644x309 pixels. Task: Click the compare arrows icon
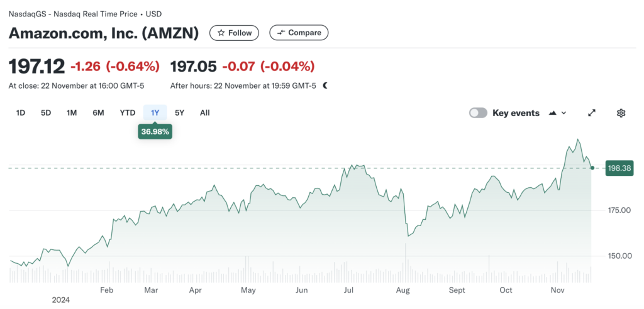pyautogui.click(x=280, y=33)
